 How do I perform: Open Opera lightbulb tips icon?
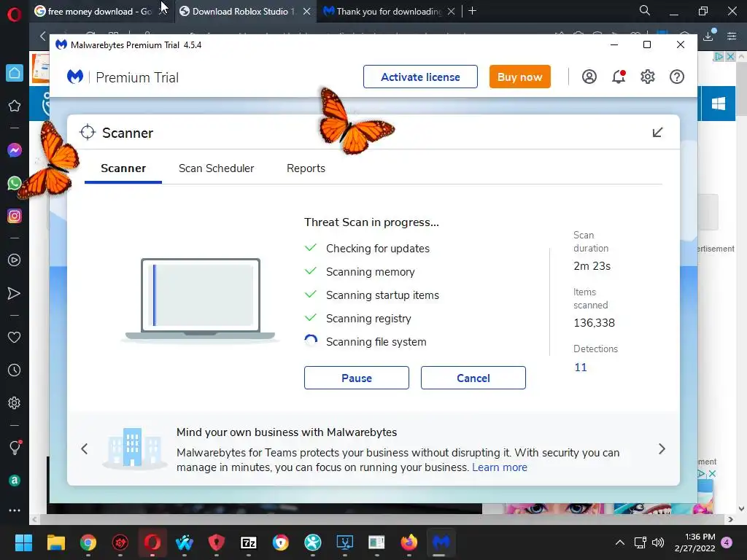click(x=15, y=447)
